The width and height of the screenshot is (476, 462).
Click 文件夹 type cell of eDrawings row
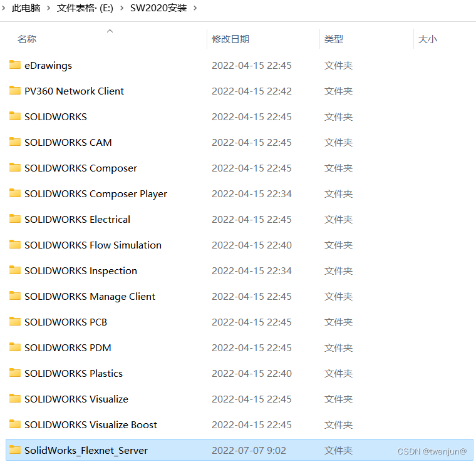tap(338, 66)
